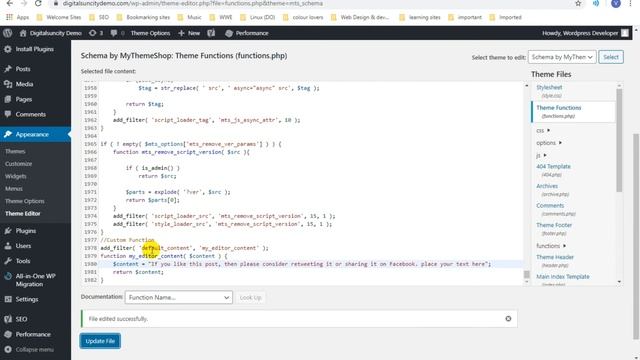Viewport: 640px width, 360px height.
Task: Open Digitalsuncity Demo site home link
Action: (51, 33)
